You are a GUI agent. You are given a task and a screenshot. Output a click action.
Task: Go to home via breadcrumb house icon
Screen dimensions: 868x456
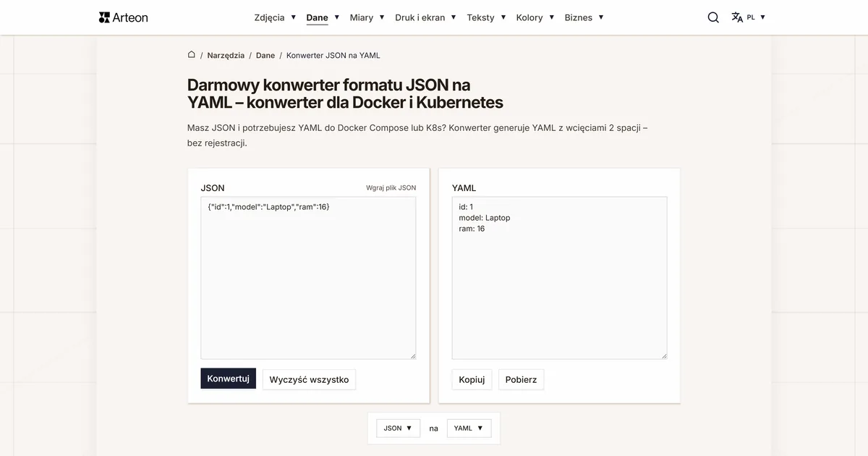[x=192, y=54]
